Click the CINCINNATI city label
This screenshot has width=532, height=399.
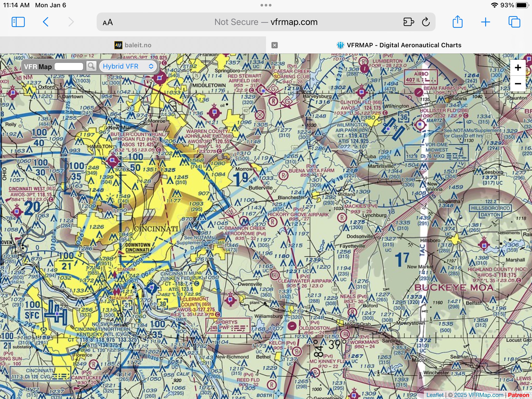[x=156, y=229]
